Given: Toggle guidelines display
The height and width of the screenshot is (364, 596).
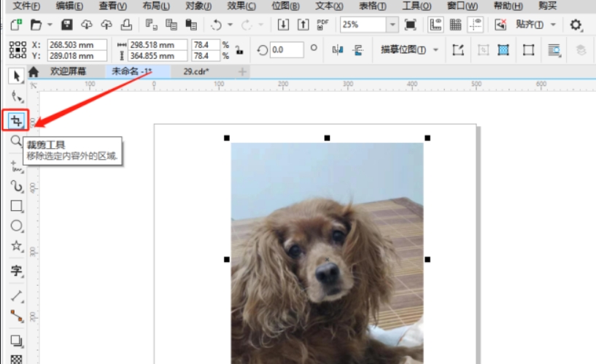Looking at the screenshot, I should pyautogui.click(x=476, y=25).
